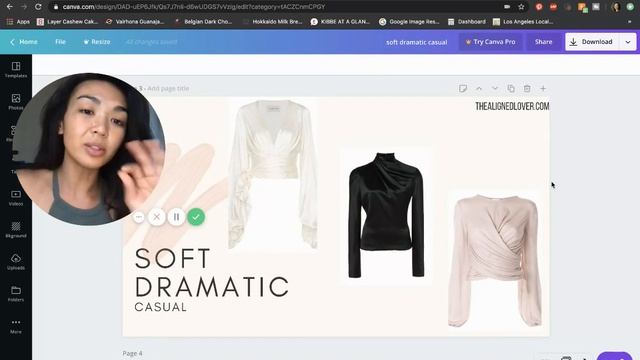Open the File menu
This screenshot has width=640, height=360.
click(60, 42)
